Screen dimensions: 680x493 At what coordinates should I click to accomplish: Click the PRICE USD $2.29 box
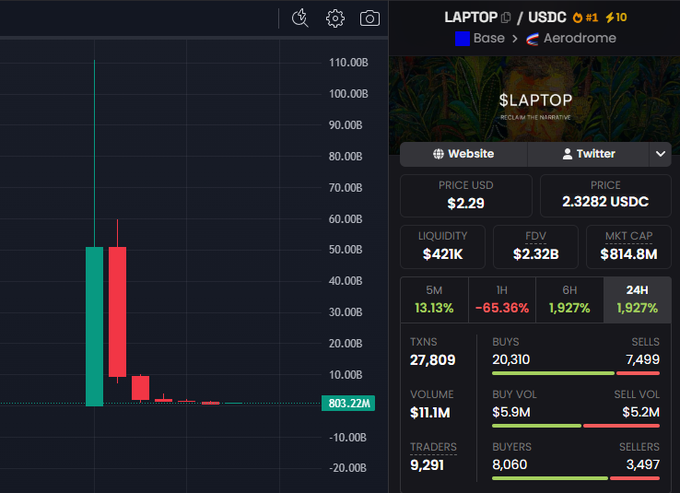point(466,196)
